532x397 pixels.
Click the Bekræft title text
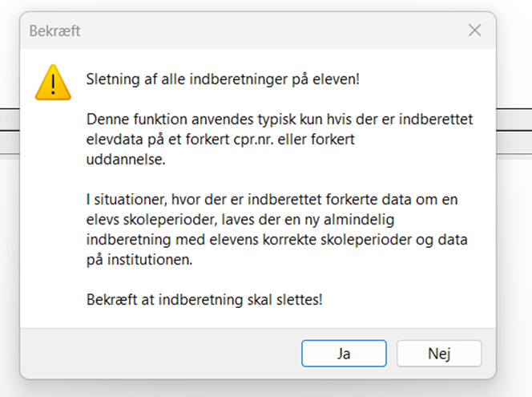[54, 31]
